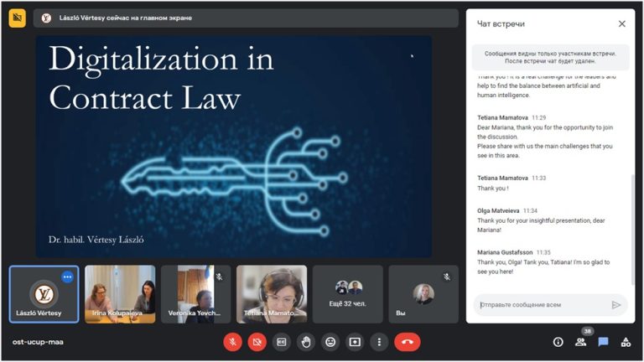Screen dimensions: 644x362
Task: Select Veronika Yevch... video tile
Action: (x=196, y=294)
